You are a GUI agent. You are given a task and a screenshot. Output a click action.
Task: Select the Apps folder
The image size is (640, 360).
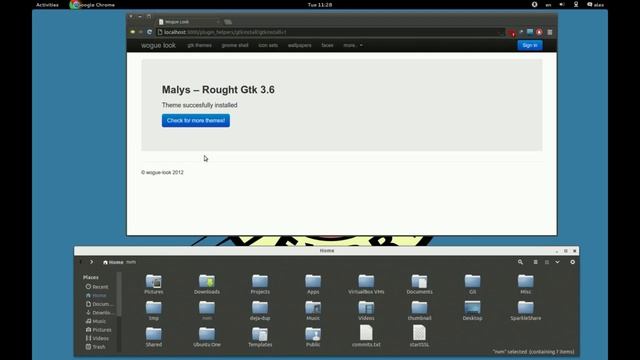[x=313, y=284]
